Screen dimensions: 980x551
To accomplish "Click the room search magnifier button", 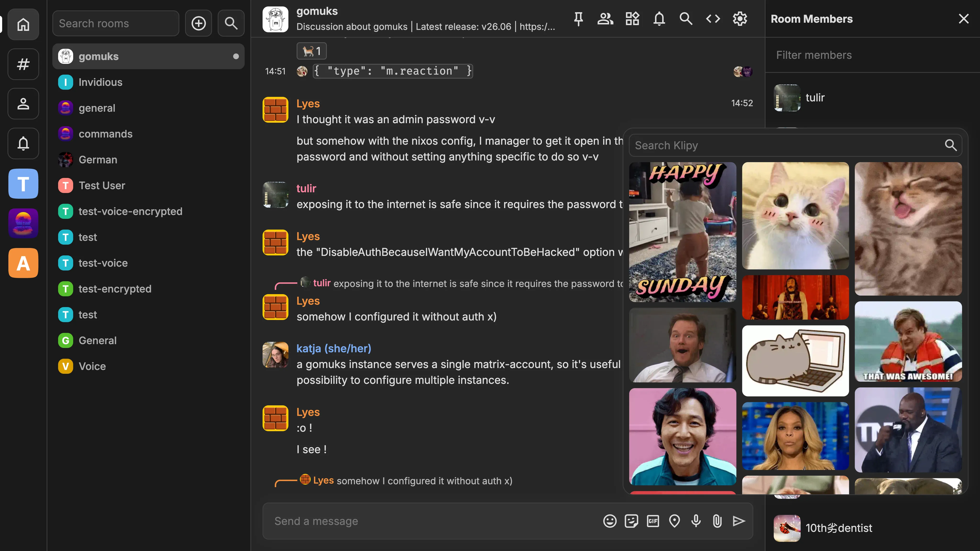I will [231, 23].
